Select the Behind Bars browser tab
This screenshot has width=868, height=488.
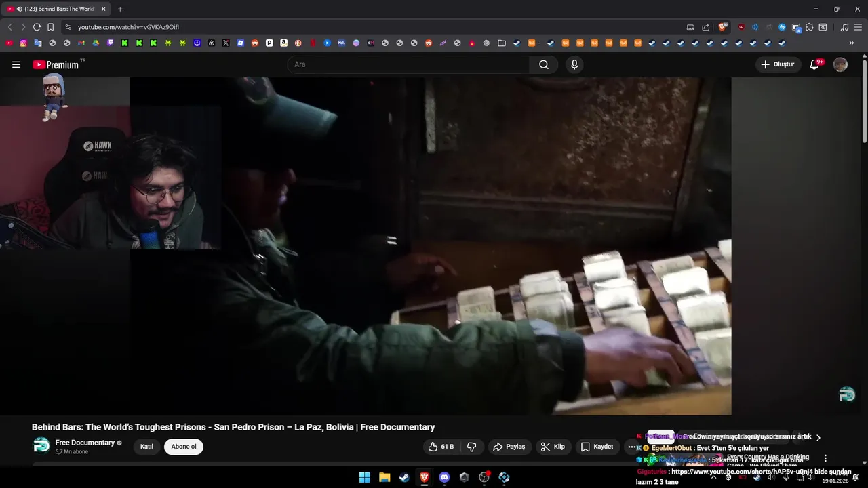tap(57, 9)
